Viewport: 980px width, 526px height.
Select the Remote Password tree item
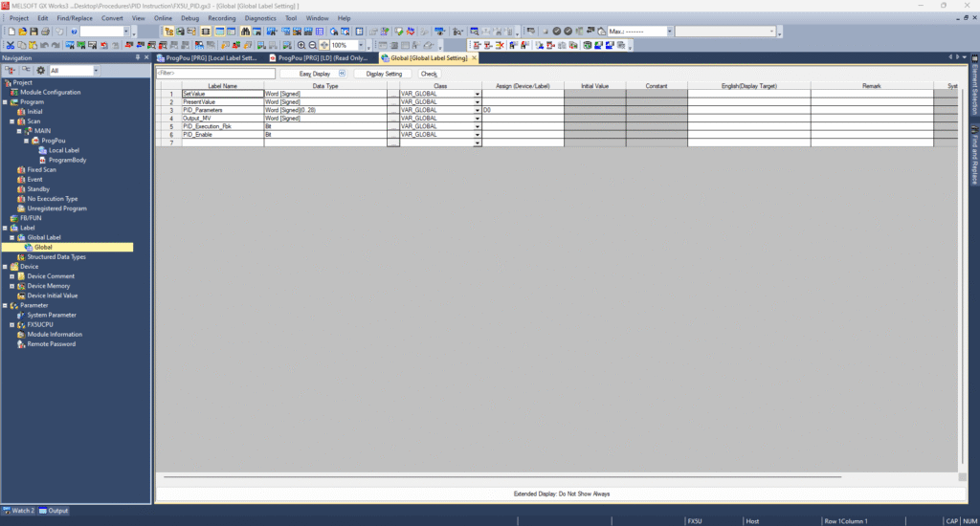coord(52,344)
